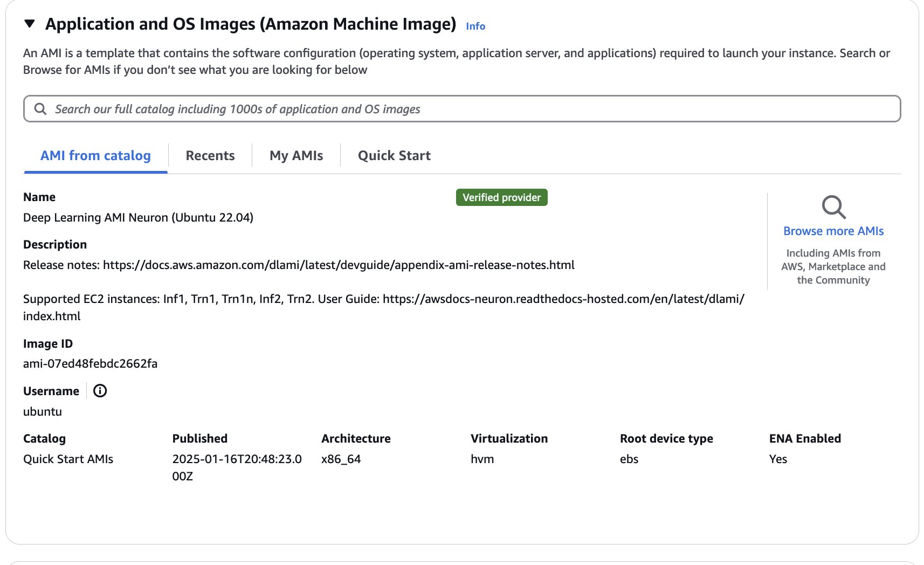The image size is (924, 565).
Task: Click the Verified provider badge
Action: pyautogui.click(x=501, y=197)
